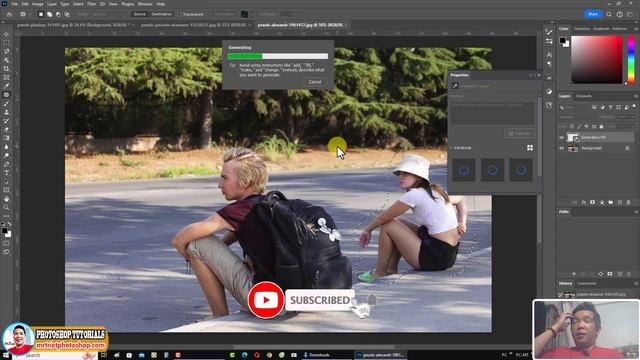
Task: Enable the Transparent checkbox
Action: 180,14
